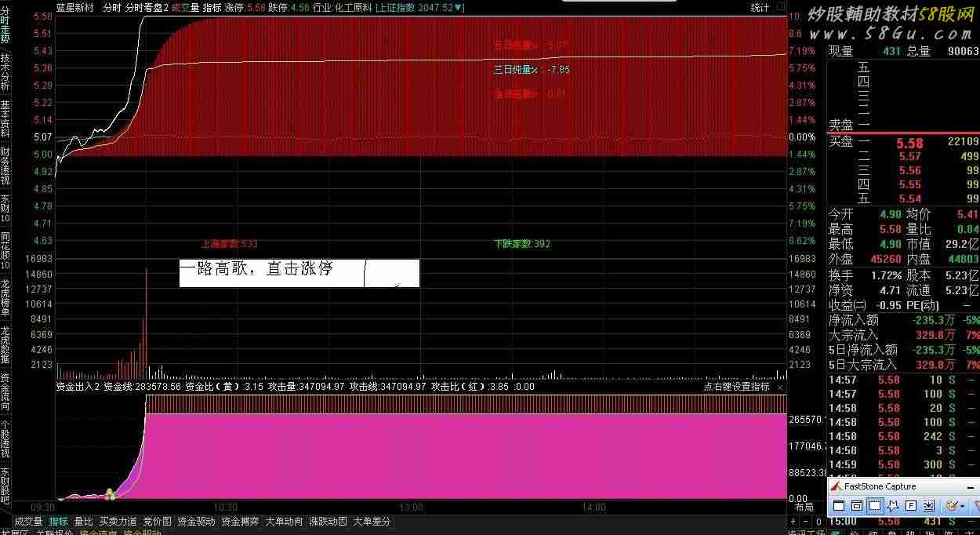Viewport: 980px width, 535px height.
Task: Click 14:58 trade row with volume 242
Action: (903, 436)
